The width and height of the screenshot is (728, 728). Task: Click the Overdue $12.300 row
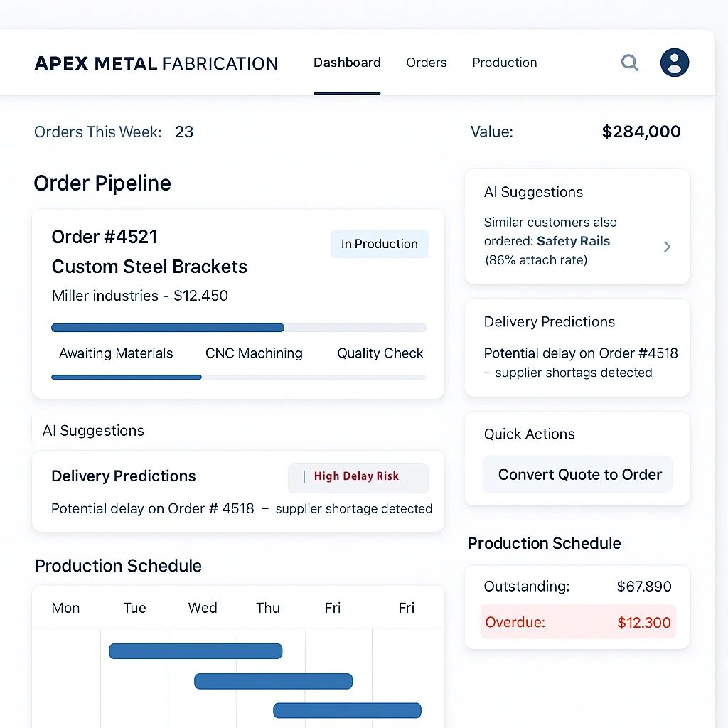point(577,623)
